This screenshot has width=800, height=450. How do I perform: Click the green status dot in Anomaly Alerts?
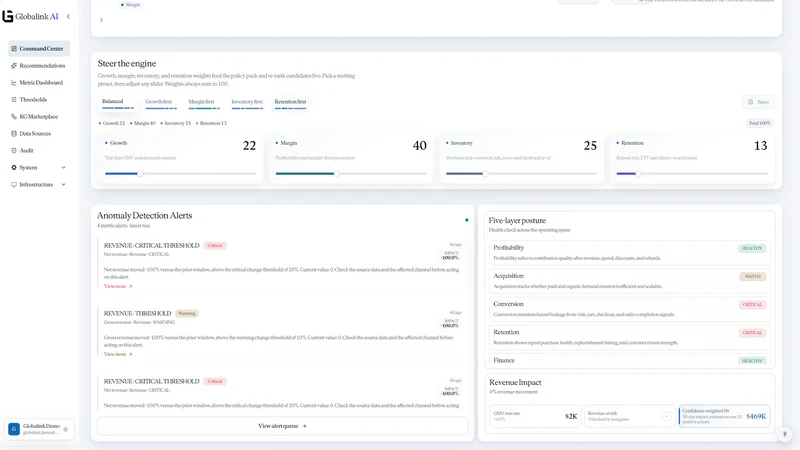(466, 220)
